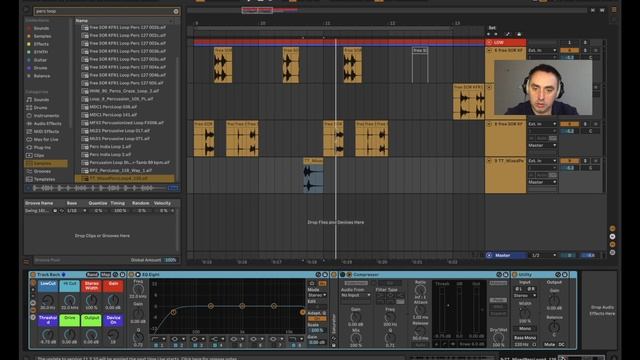640x360 pixels.
Task: Toggle Utility left phase invert button
Action: [x=519, y=289]
